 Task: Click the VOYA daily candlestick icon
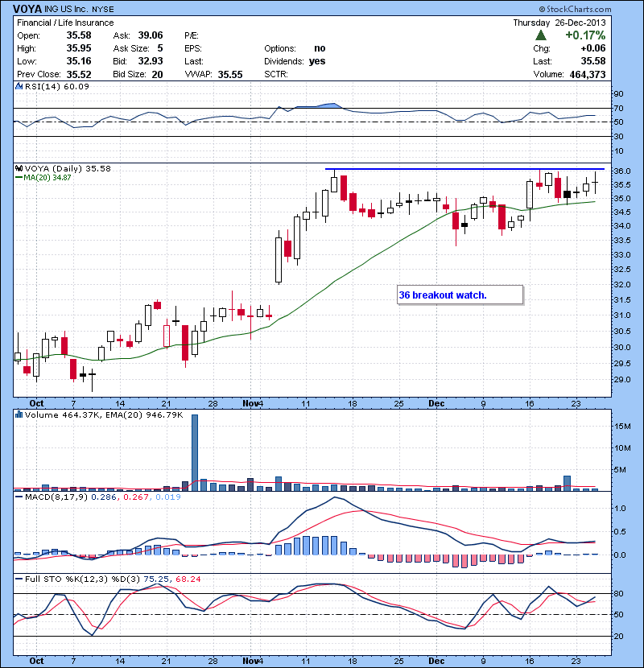click(19, 168)
